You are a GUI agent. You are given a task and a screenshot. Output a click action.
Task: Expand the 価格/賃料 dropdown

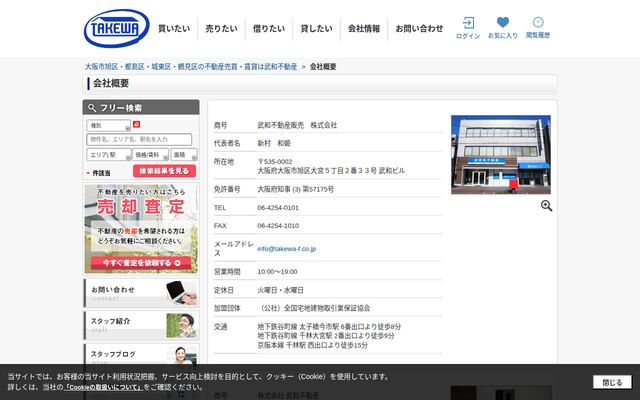tap(150, 155)
